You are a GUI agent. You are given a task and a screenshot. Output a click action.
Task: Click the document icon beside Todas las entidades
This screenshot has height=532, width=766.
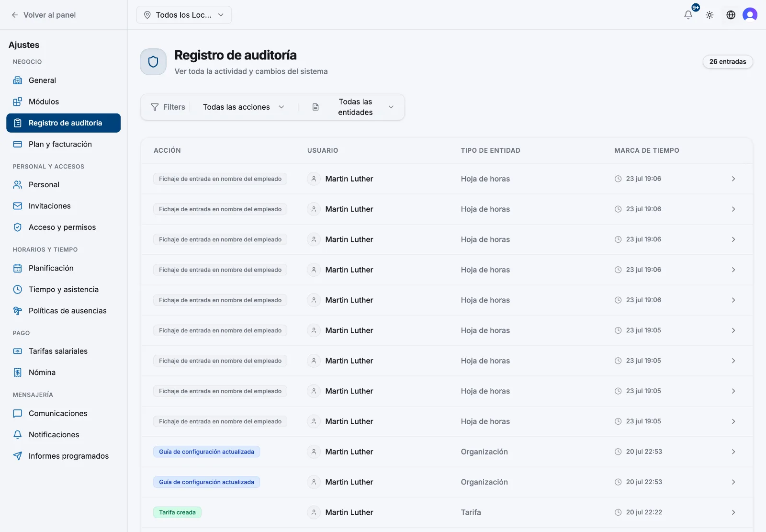[x=315, y=107]
